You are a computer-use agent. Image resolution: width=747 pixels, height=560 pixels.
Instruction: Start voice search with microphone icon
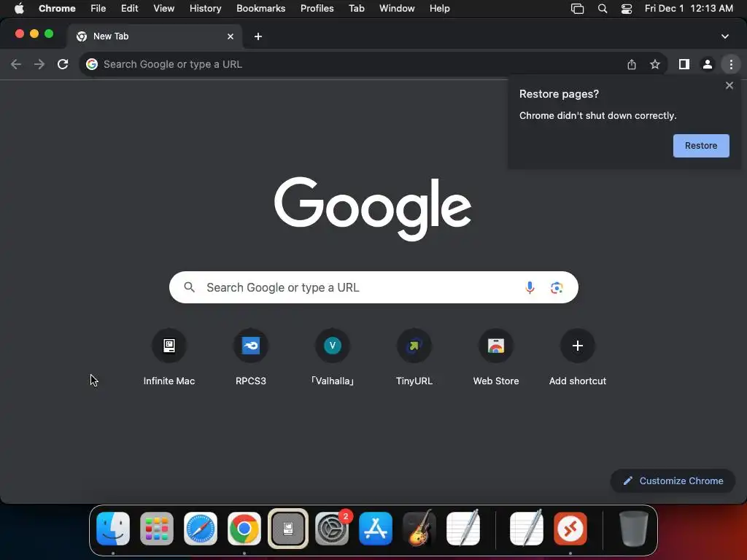[x=530, y=287]
